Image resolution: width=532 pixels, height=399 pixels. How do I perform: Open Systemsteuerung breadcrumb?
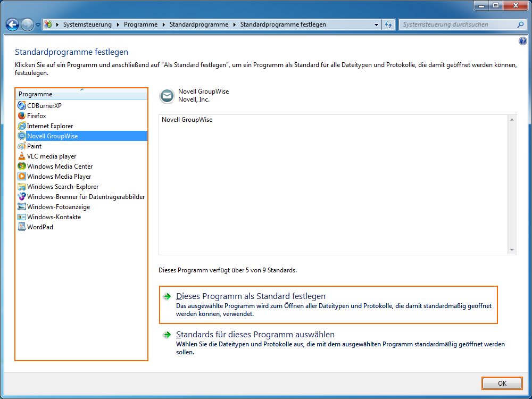point(88,24)
